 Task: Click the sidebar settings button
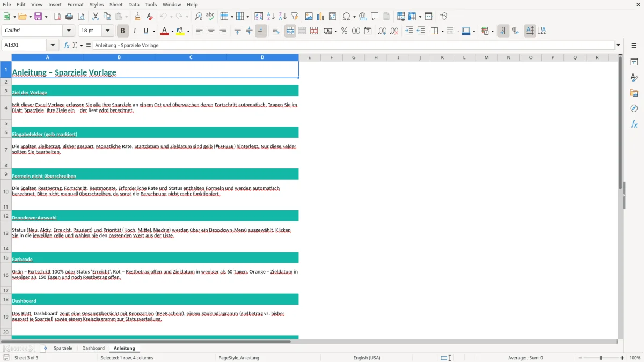click(634, 46)
